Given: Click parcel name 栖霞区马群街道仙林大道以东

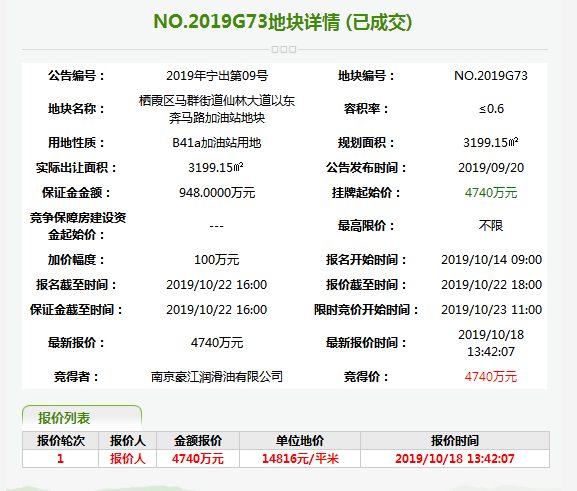Looking at the screenshot, I should coord(217,100).
